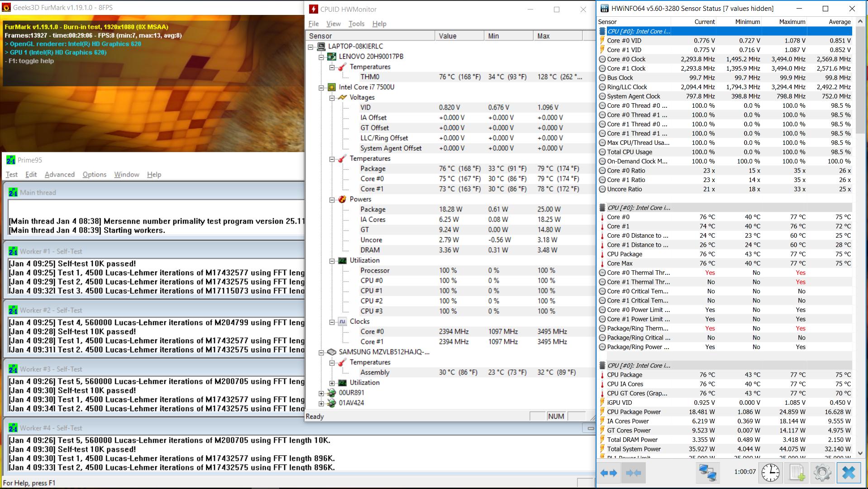Screen dimensions: 868x489
Task: Click the HWMonitor Sensor column header
Action: click(370, 36)
